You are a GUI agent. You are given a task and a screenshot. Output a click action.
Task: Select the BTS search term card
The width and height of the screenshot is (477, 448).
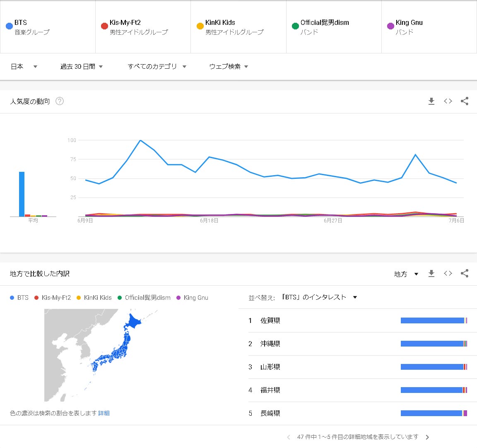[48, 27]
